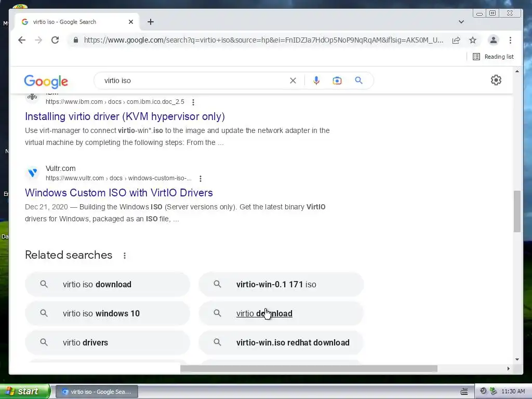The height and width of the screenshot is (399, 532).
Task: Click the site security lock icon
Action: (x=76, y=40)
